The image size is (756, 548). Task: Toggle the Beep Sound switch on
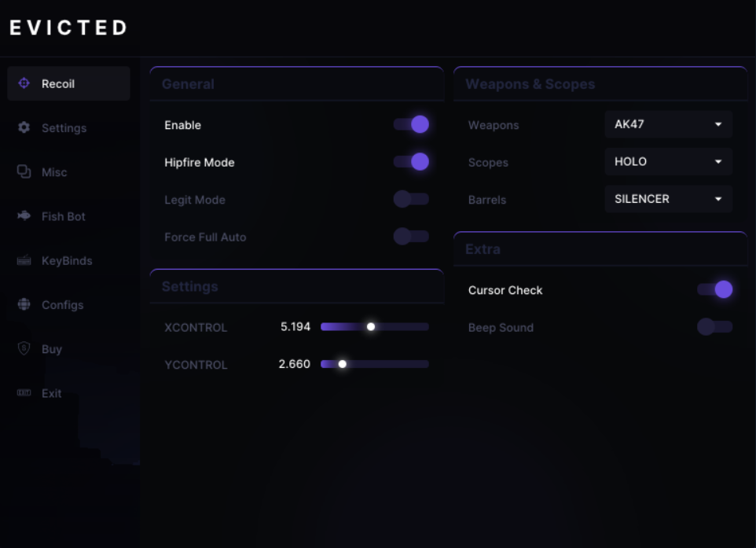[x=714, y=327]
